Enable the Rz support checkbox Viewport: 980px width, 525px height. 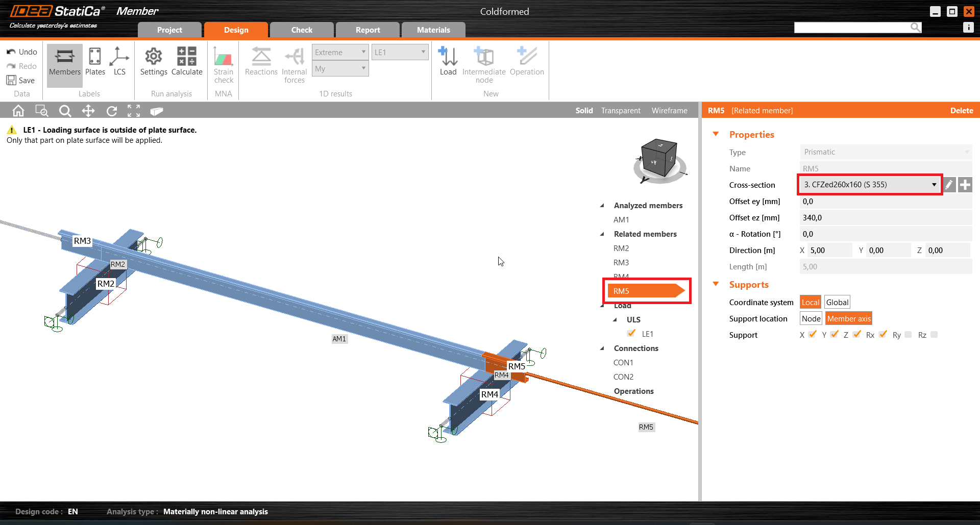click(934, 335)
